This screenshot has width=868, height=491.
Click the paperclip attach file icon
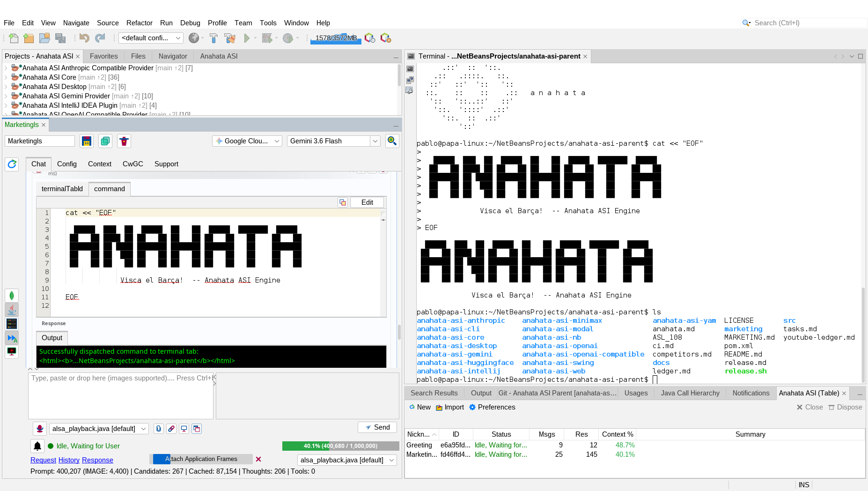point(159,429)
